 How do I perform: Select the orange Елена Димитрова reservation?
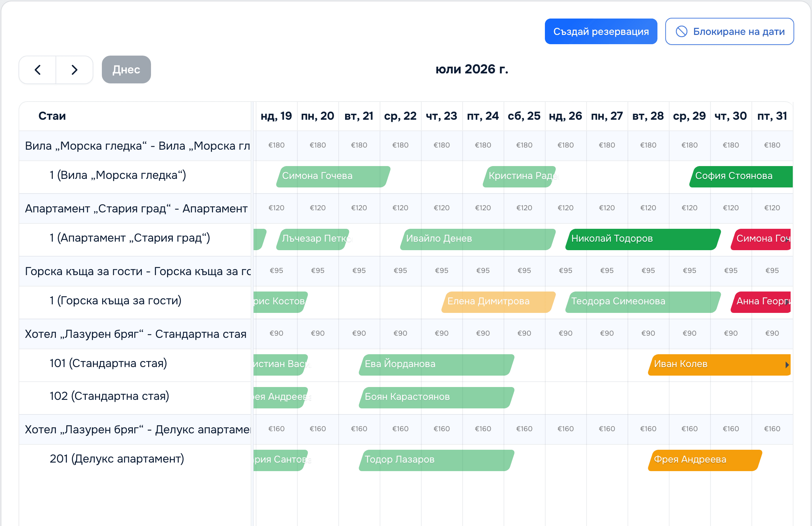[x=498, y=302]
